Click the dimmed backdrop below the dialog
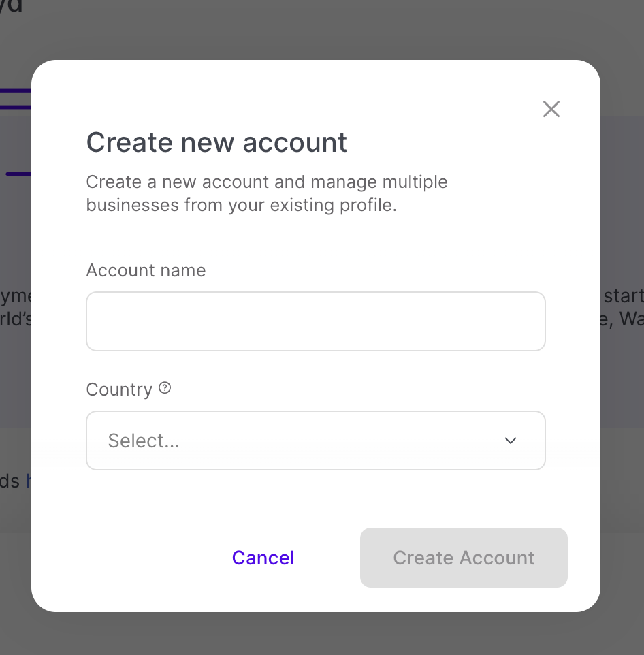Viewport: 644px width, 655px height. point(320,635)
